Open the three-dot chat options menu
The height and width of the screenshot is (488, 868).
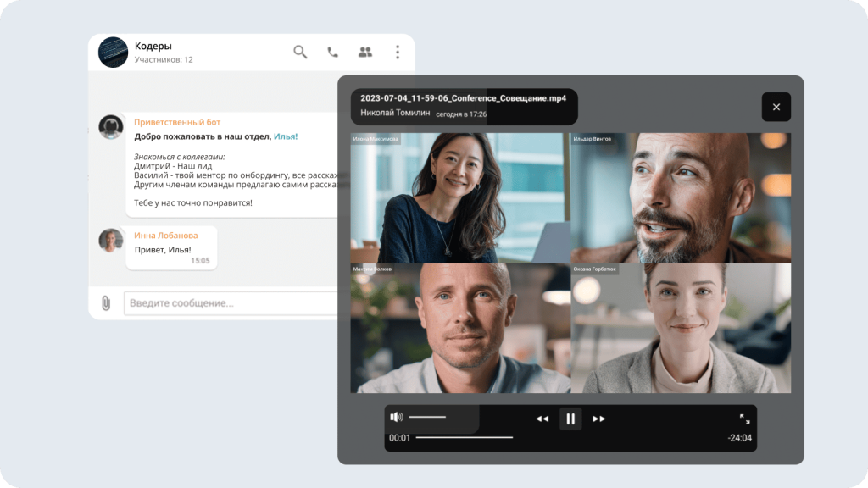pyautogui.click(x=397, y=52)
